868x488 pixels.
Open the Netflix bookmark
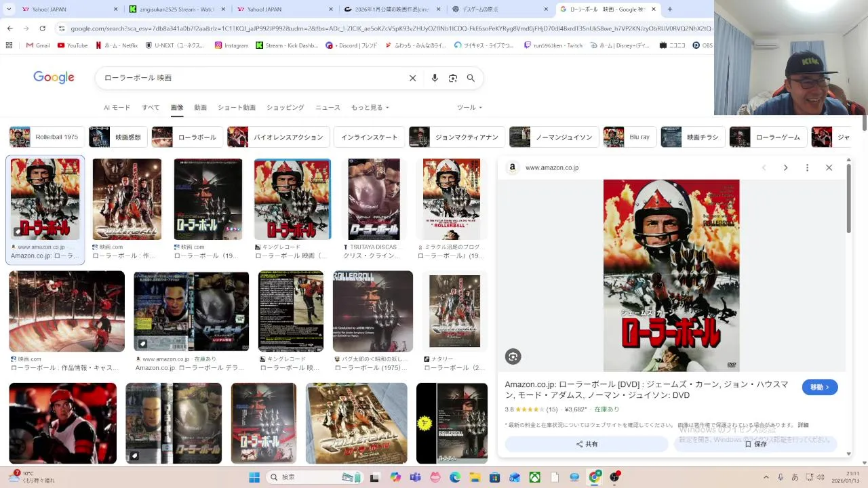coord(117,45)
